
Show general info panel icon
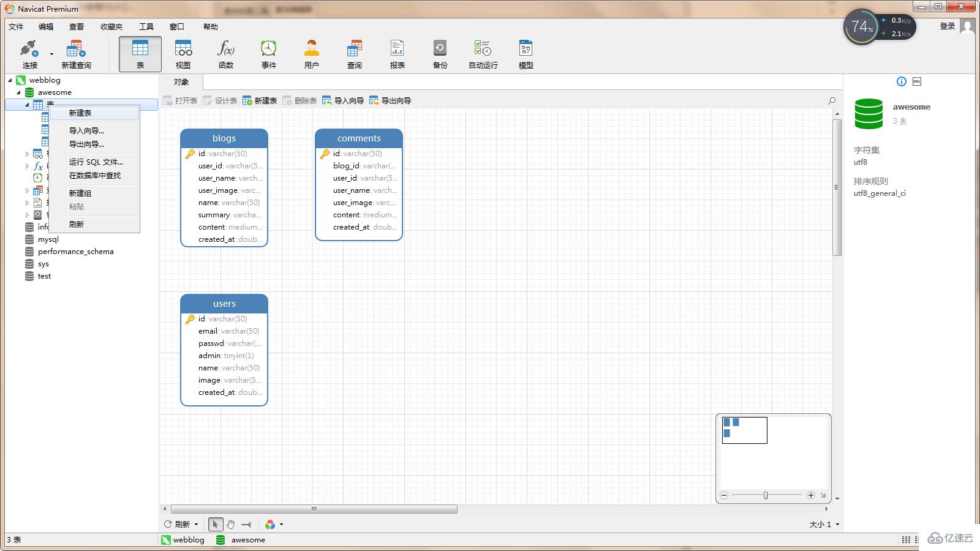[901, 81]
